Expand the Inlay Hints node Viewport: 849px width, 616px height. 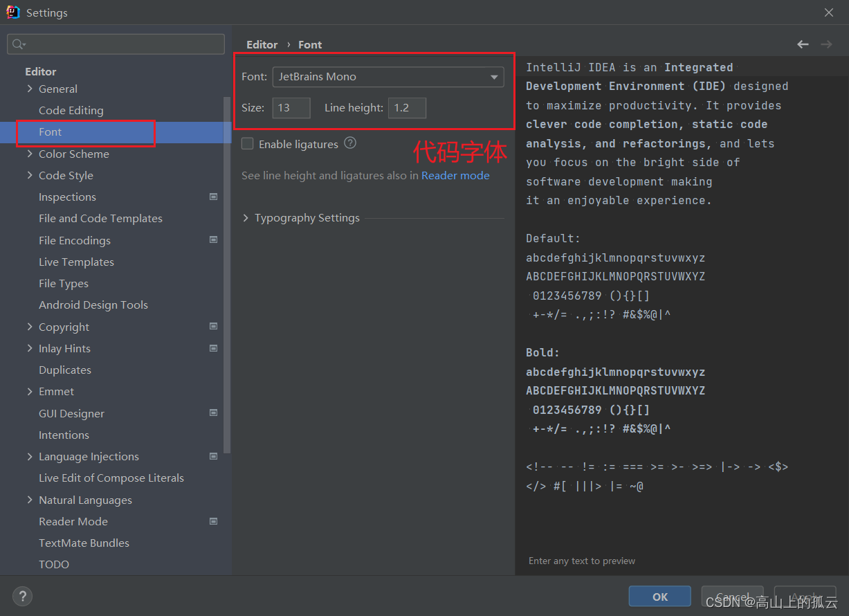(x=30, y=348)
